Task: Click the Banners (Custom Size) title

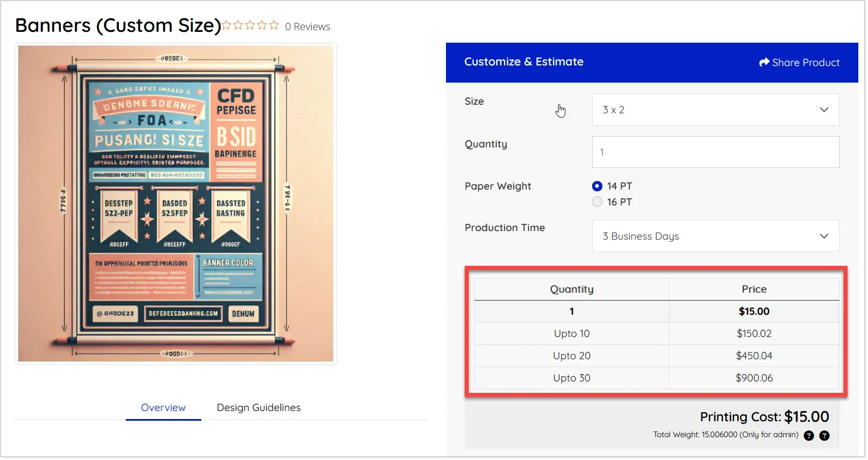Action: coord(118,26)
